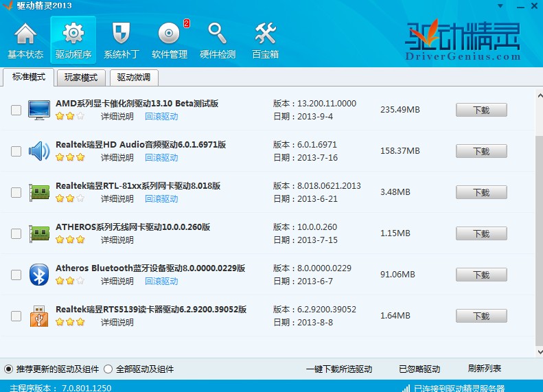Click the 235.49MB size text
The width and height of the screenshot is (543, 392).
coord(400,110)
